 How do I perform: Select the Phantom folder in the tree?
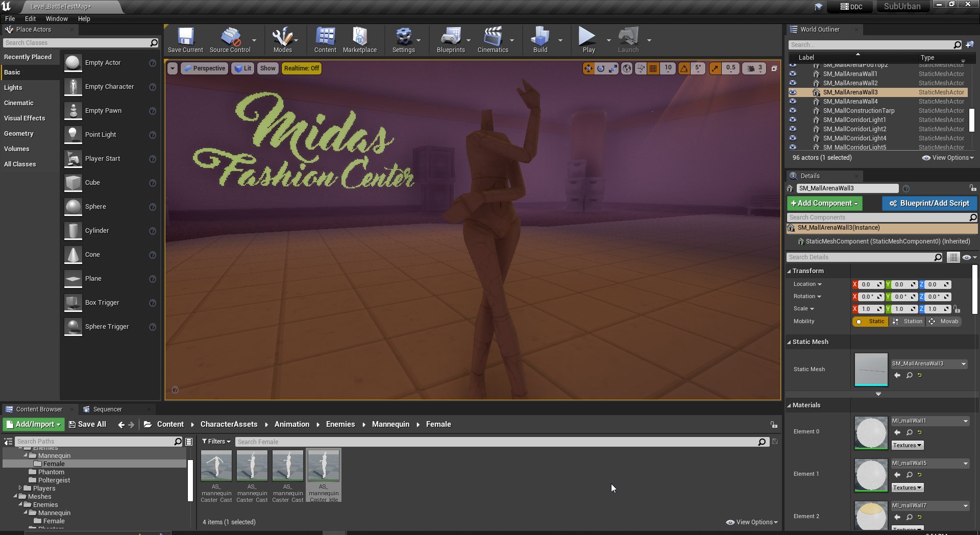(x=51, y=472)
